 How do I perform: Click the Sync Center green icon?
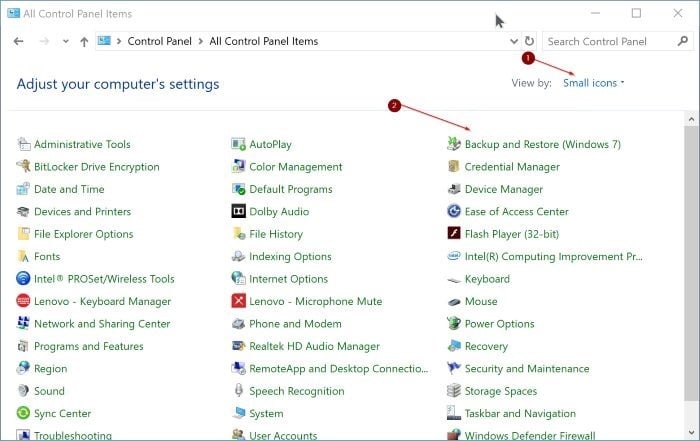[x=23, y=413]
